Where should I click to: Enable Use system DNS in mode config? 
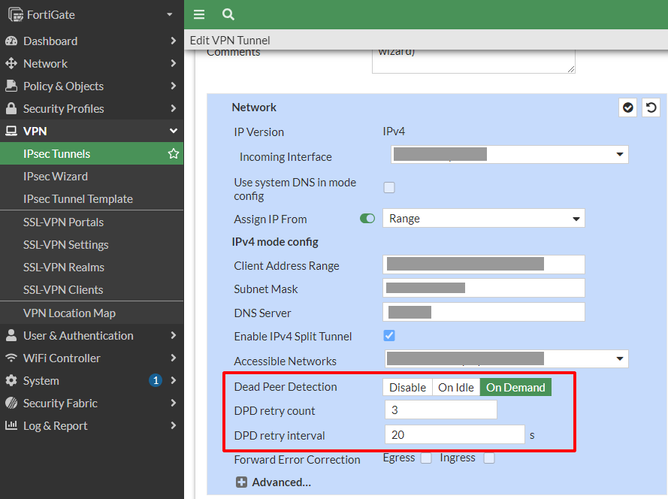click(x=389, y=187)
